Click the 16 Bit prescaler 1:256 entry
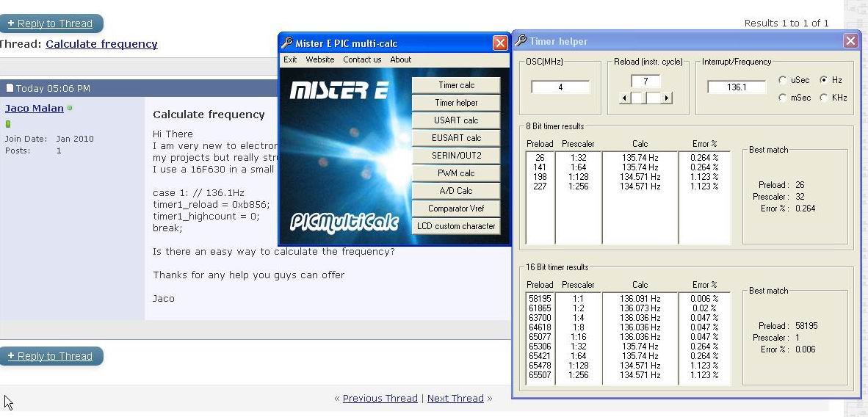The image size is (868, 417). pos(578,375)
